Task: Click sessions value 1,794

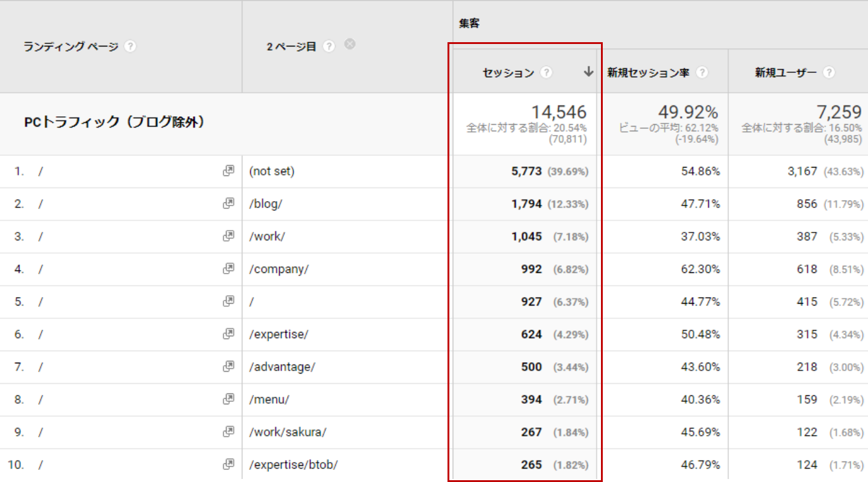Action: [527, 204]
